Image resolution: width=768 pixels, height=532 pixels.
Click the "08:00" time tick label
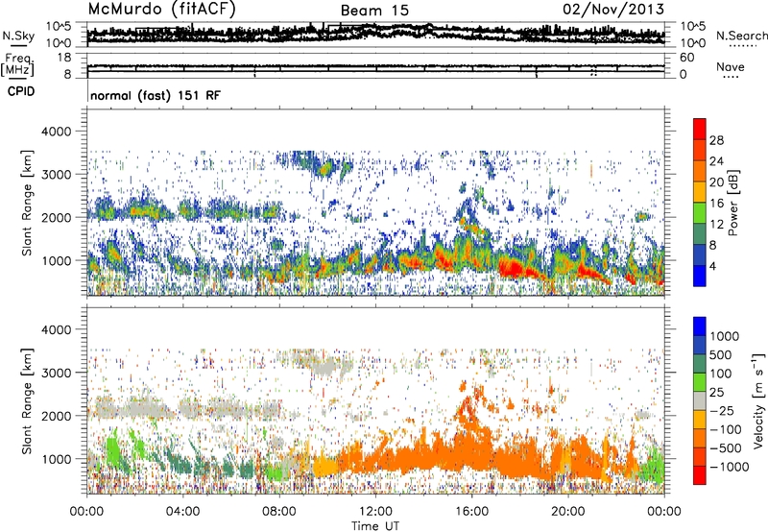[278, 512]
